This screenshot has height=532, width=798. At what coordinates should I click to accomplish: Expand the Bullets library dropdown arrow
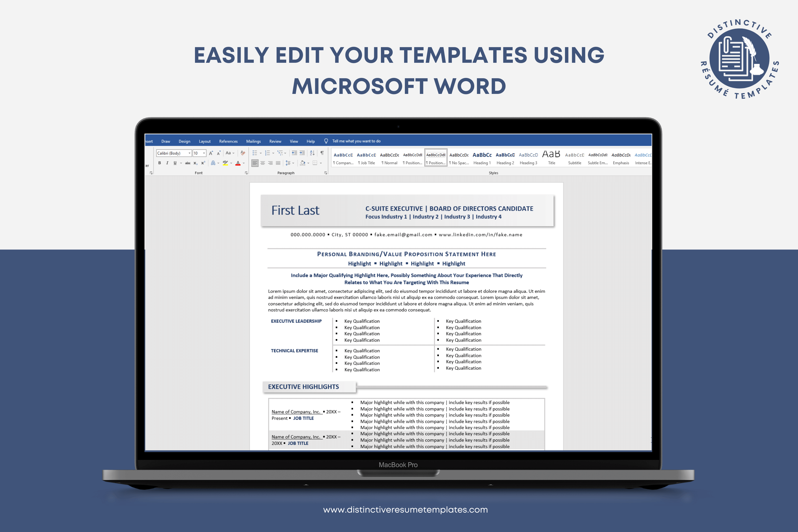261,153
